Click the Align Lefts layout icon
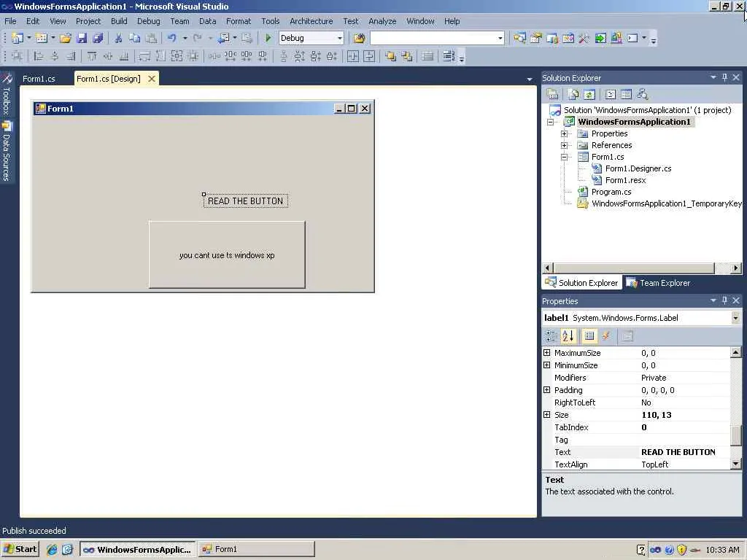The image size is (747, 560). [x=39, y=56]
